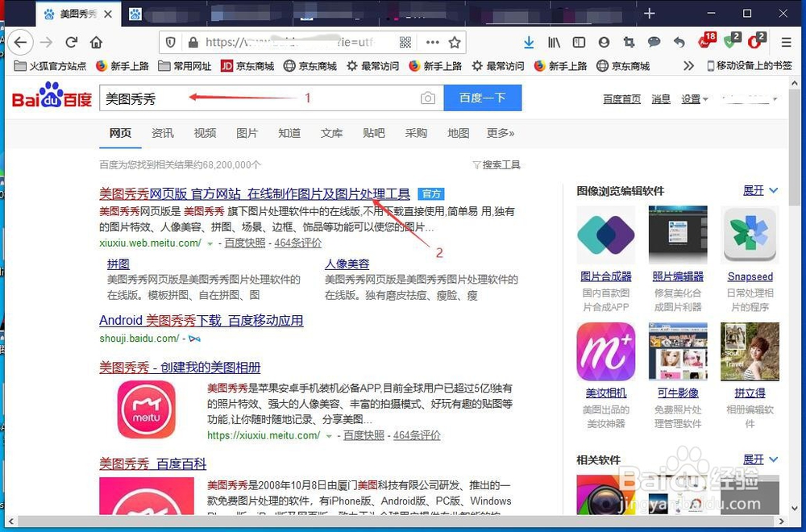Image resolution: width=806 pixels, height=532 pixels.
Task: Open the 更多» search categories
Action: 501,133
